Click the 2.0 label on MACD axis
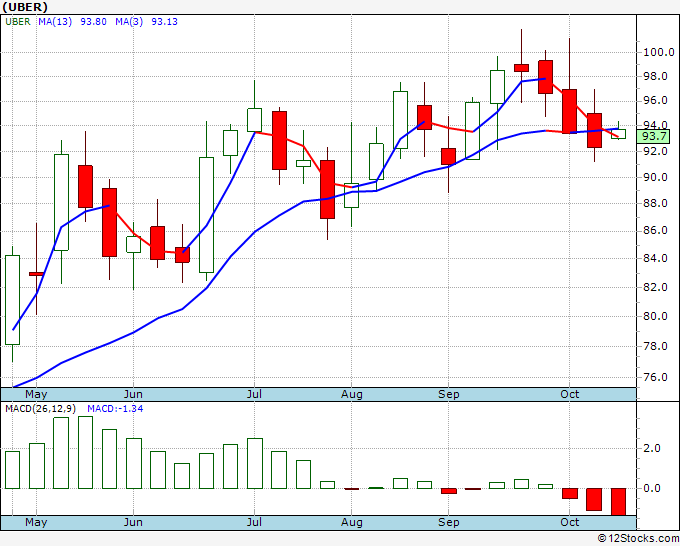Screen dimensions: 680x546 click(x=651, y=448)
